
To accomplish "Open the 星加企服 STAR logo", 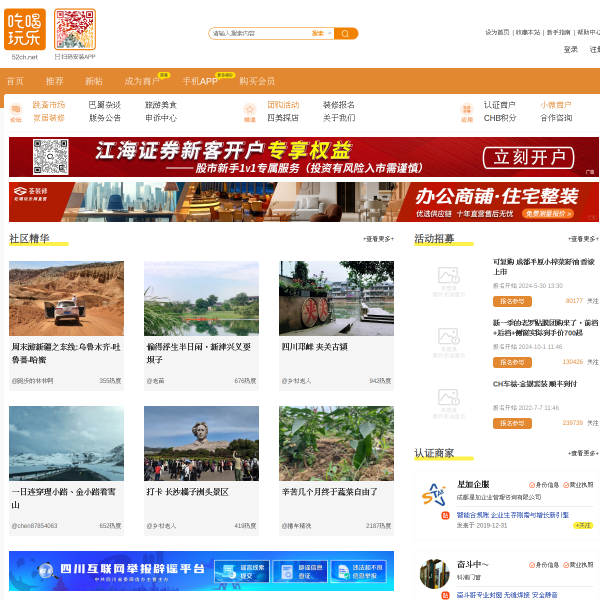I will pyautogui.click(x=434, y=495).
